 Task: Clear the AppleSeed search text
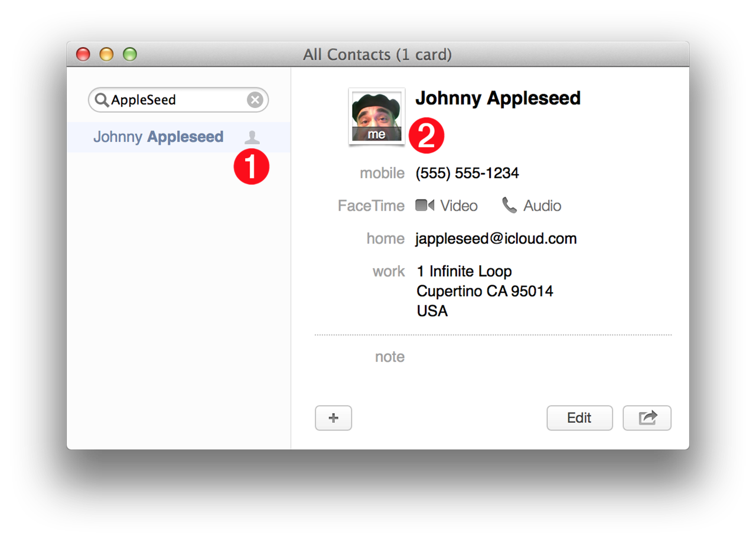point(255,100)
